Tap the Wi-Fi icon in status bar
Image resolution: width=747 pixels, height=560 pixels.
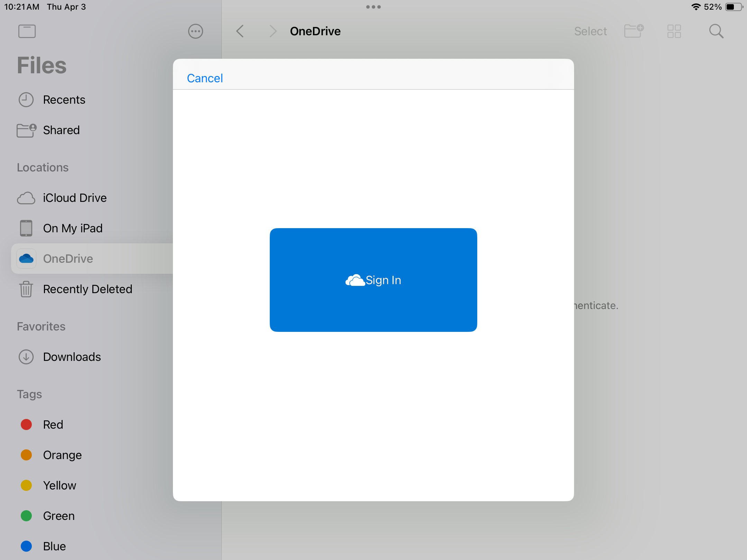coord(696,7)
